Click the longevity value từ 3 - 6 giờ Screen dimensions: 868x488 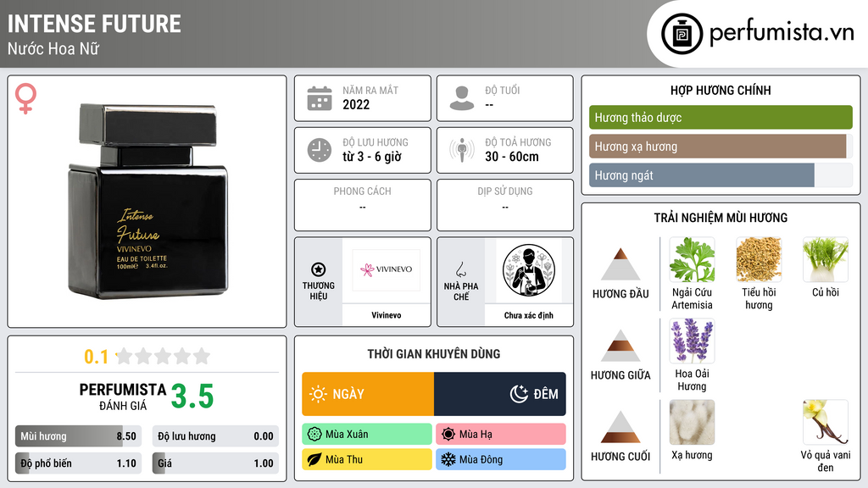pyautogui.click(x=372, y=157)
